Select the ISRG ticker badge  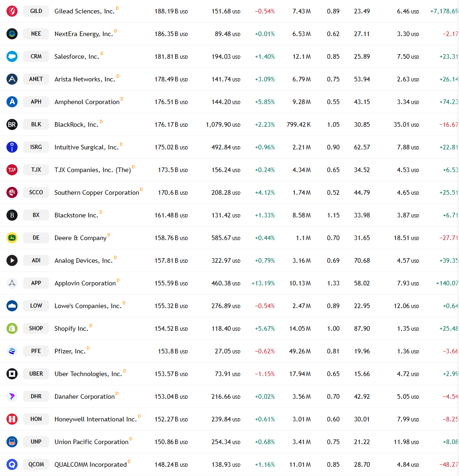coord(36,147)
